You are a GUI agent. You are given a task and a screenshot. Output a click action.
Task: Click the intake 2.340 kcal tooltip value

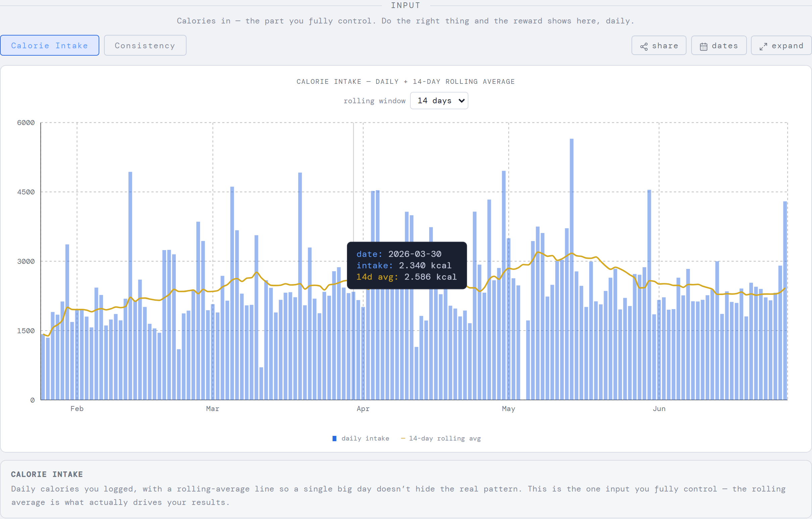pos(425,266)
